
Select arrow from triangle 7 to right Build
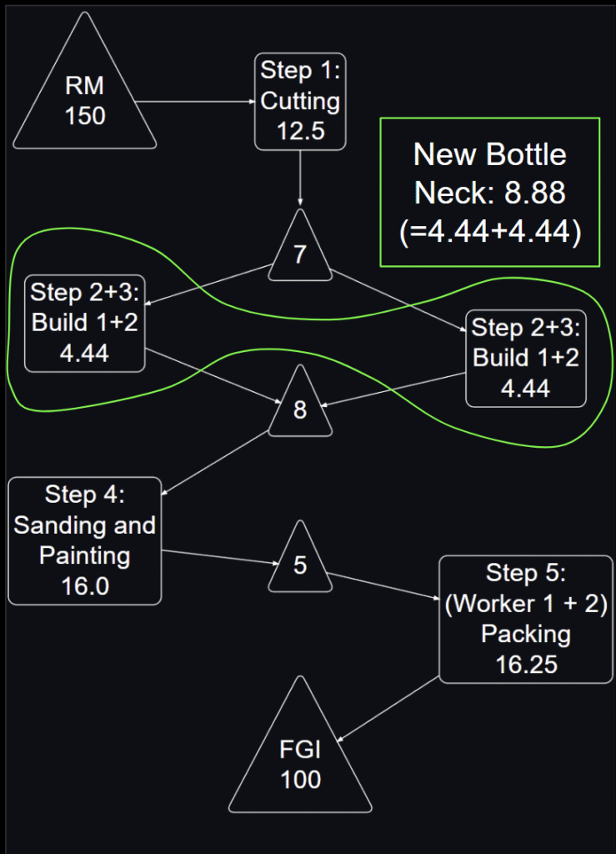(x=398, y=299)
